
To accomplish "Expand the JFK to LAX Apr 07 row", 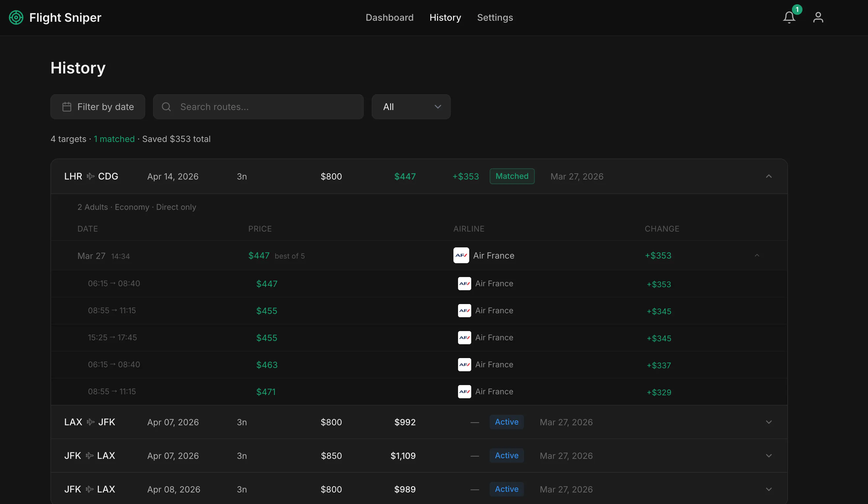I will 769,456.
